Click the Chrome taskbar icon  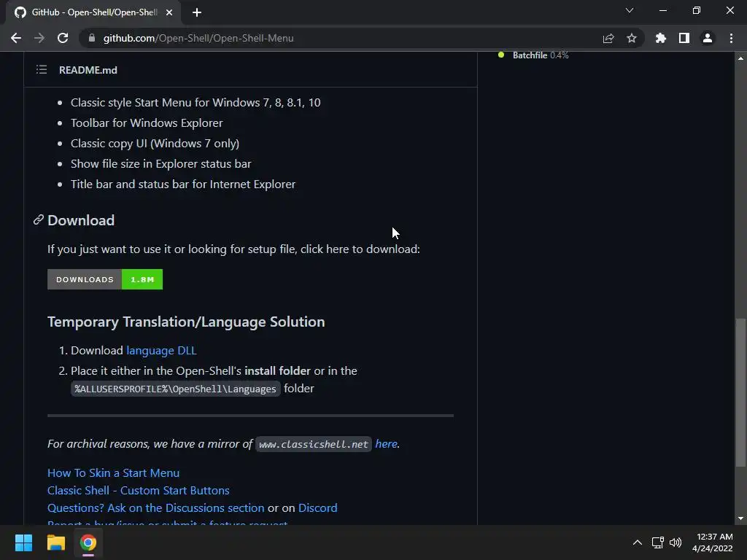click(88, 542)
